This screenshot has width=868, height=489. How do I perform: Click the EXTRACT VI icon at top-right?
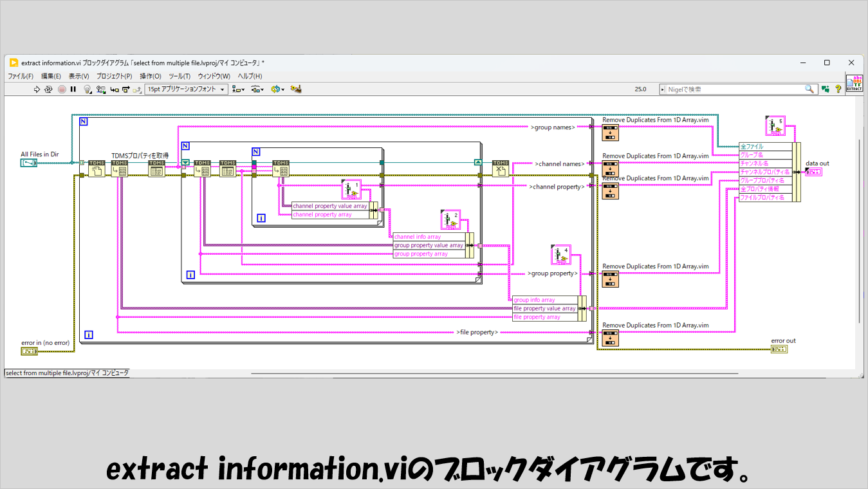tap(854, 84)
